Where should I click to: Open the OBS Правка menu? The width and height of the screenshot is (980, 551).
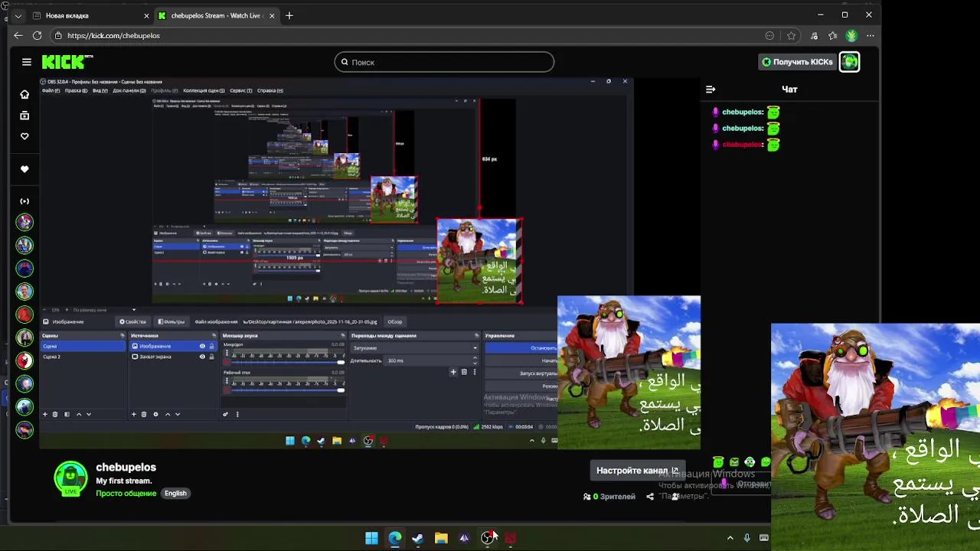coord(76,90)
